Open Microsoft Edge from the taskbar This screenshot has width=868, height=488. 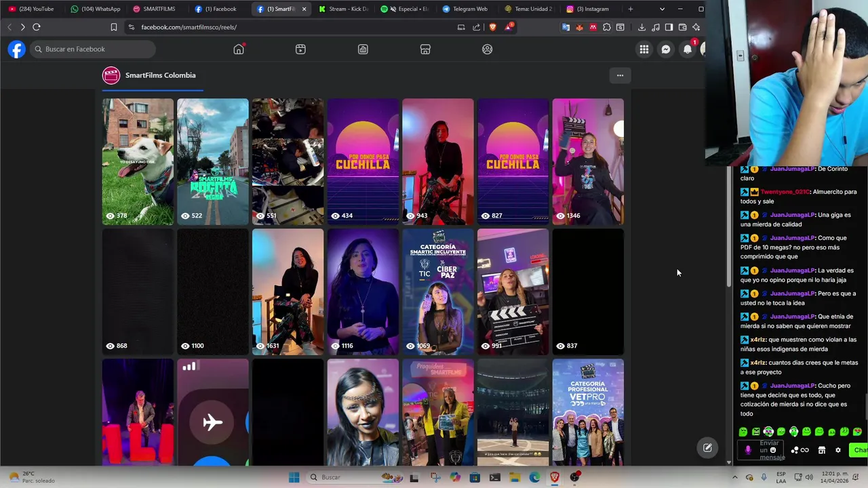click(535, 477)
